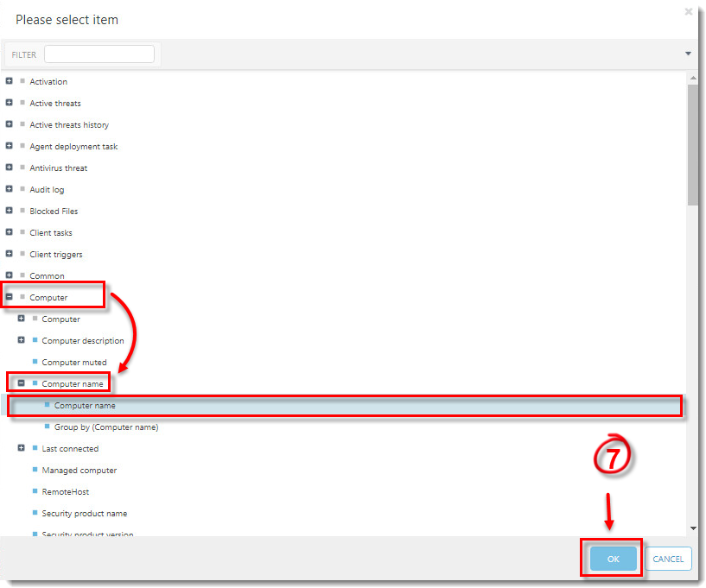The width and height of the screenshot is (706, 588).
Task: Select the Last connected item
Action: [70, 448]
